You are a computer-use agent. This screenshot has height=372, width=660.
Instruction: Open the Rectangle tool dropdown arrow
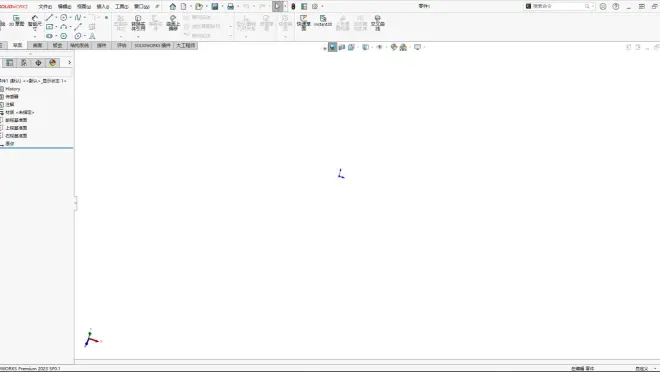56,27
